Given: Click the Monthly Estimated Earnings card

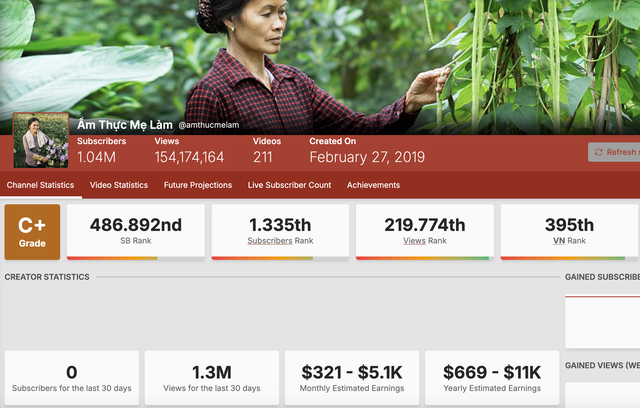Looking at the screenshot, I should (x=352, y=378).
